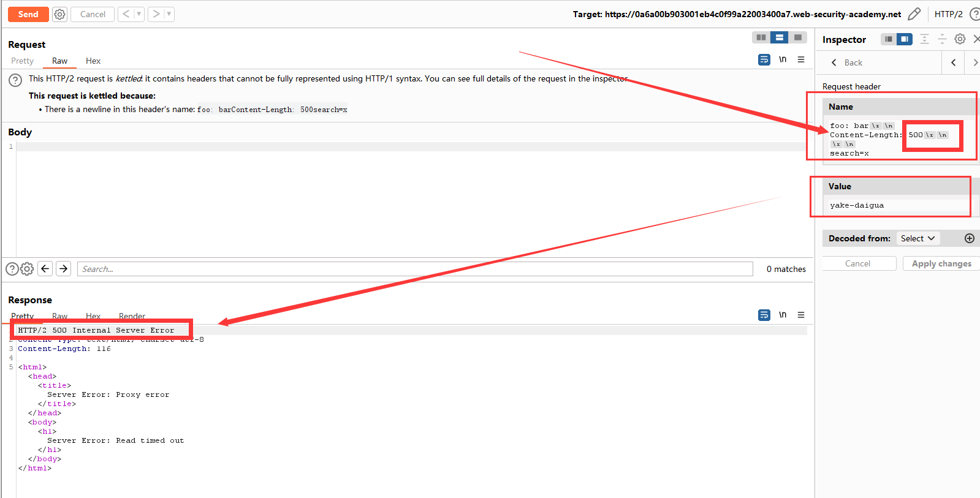Select Raw tab in Request pane
Screen dimensions: 980x498
click(x=59, y=61)
